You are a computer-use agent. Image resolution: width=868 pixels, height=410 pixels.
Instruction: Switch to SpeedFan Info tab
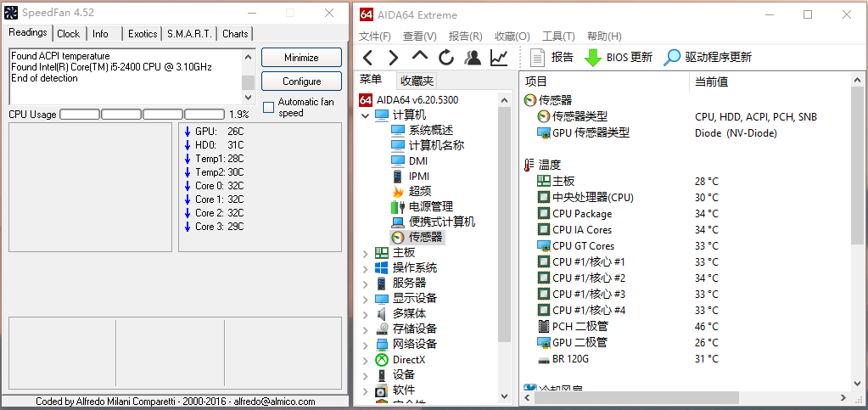coord(103,34)
